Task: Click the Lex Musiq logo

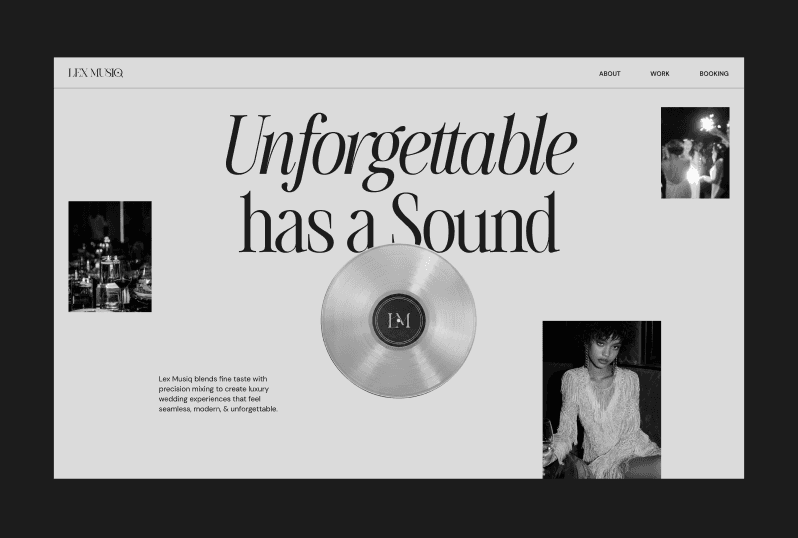Action: [x=95, y=73]
